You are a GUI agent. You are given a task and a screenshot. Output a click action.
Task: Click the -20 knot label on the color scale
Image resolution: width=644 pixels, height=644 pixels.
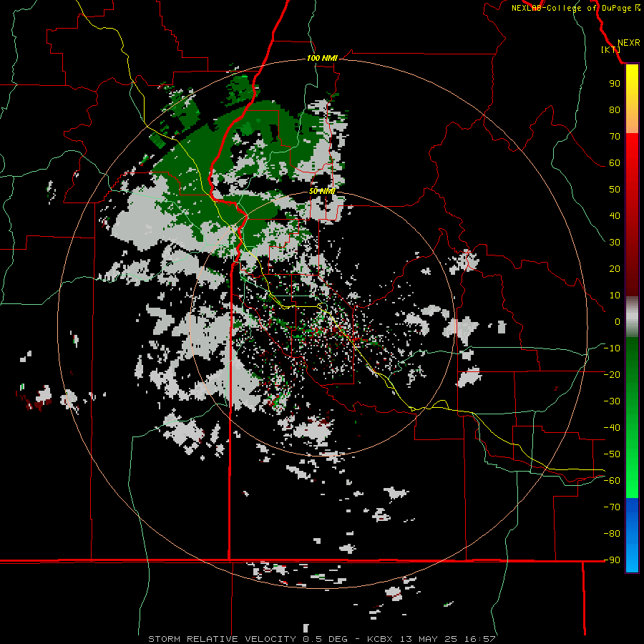612,374
